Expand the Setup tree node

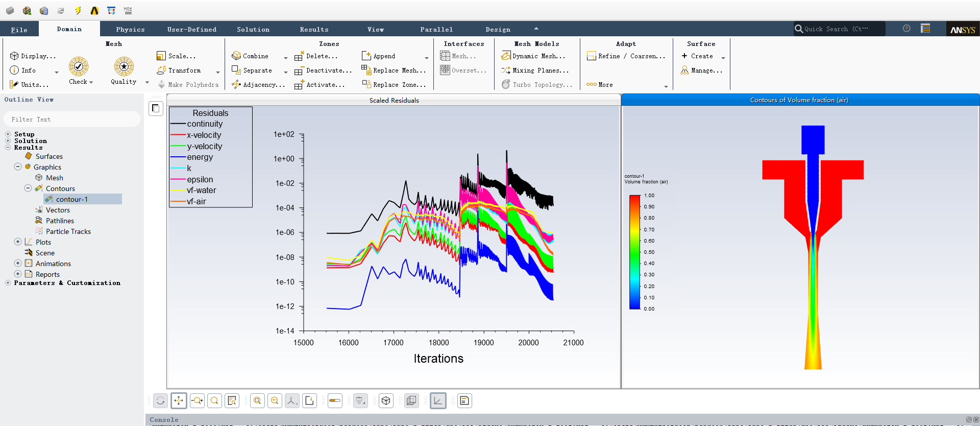[x=8, y=134]
